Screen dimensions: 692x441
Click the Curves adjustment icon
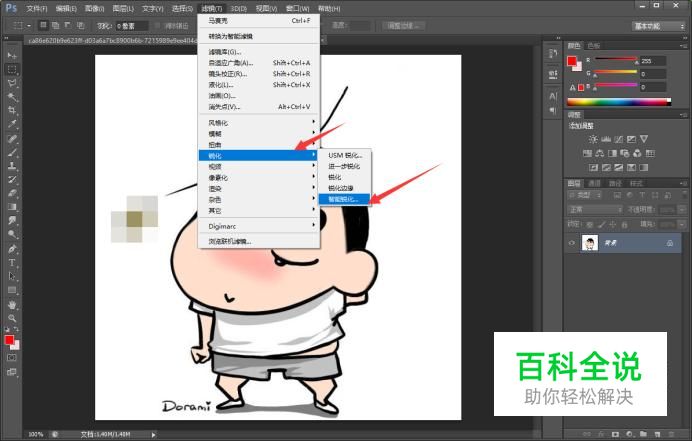coord(619,139)
